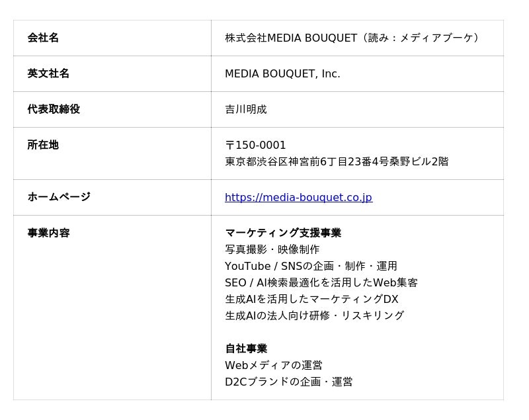Select postal code 〒150-0001

click(255, 145)
